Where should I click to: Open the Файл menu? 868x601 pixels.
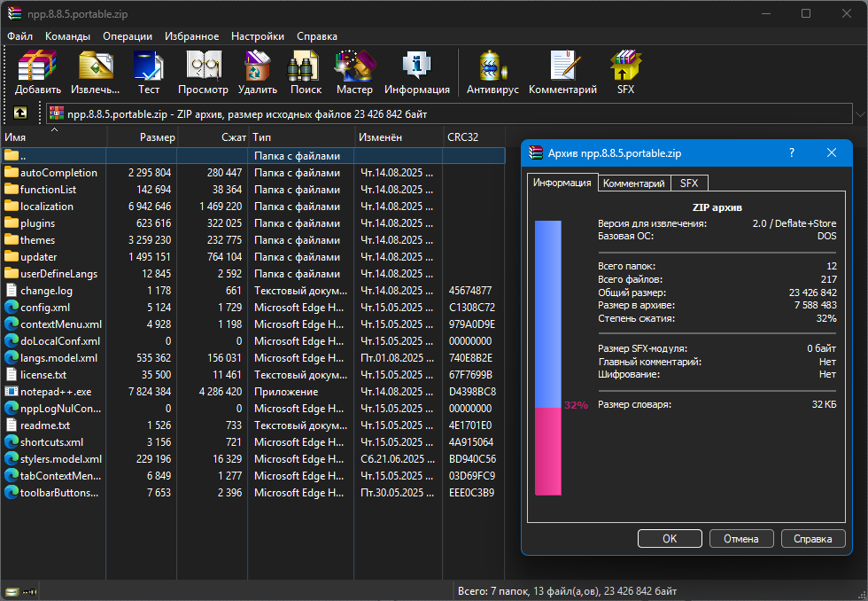point(19,36)
